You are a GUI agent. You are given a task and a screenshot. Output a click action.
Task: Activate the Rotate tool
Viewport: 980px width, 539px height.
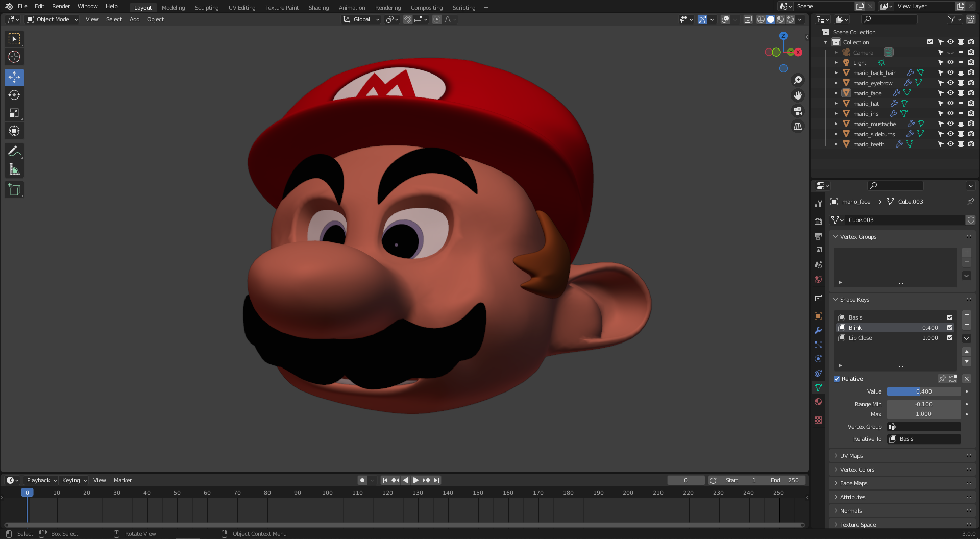coord(14,95)
